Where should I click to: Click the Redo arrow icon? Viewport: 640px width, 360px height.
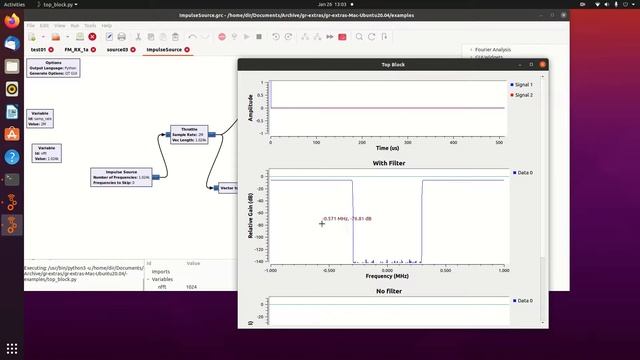(205, 37)
